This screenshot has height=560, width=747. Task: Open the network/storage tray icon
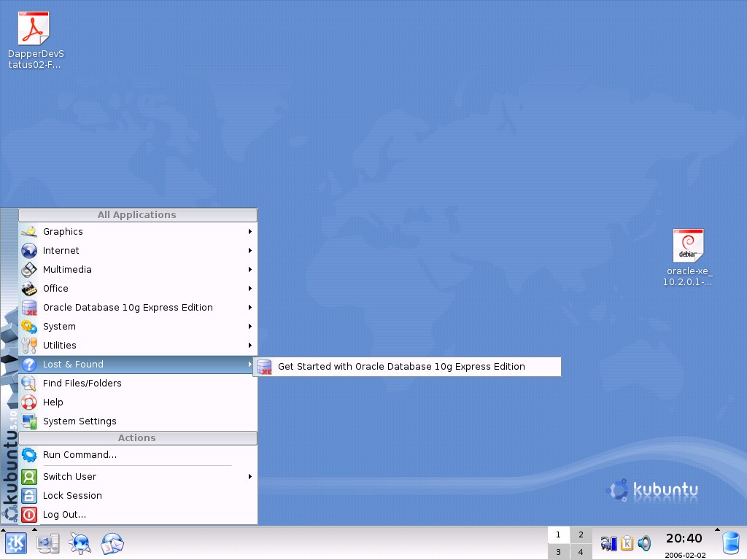[609, 543]
